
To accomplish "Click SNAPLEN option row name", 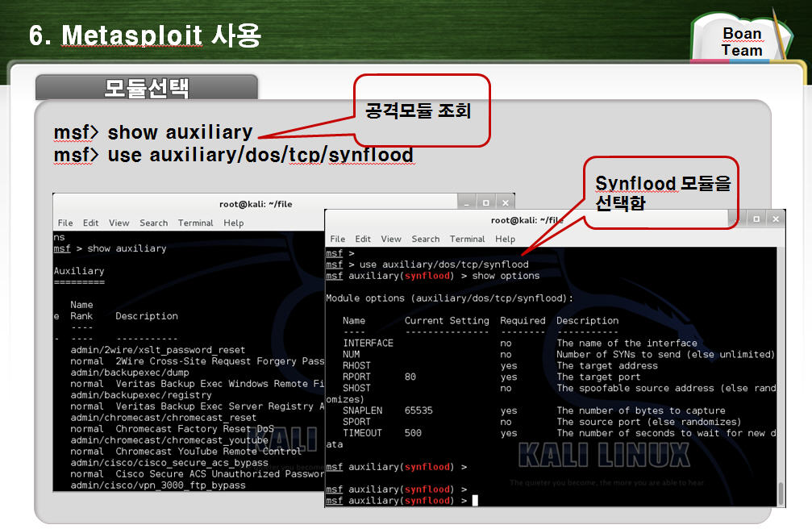I will (x=363, y=411).
